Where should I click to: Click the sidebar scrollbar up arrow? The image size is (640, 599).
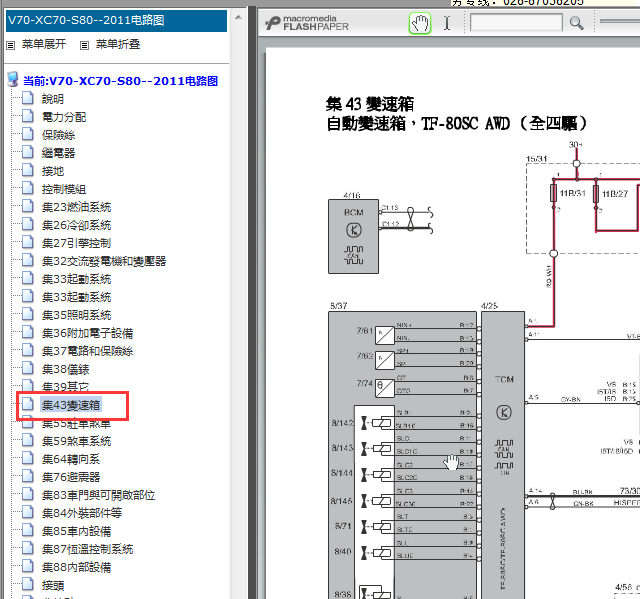[x=238, y=18]
